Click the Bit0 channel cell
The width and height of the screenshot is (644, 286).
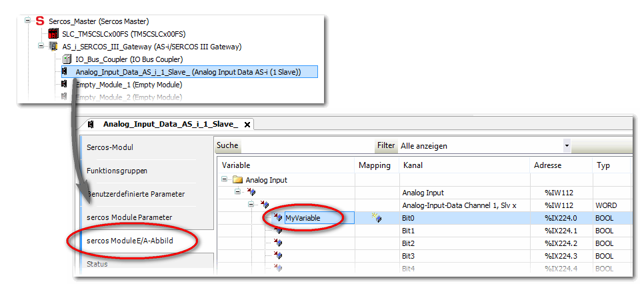coord(464,218)
